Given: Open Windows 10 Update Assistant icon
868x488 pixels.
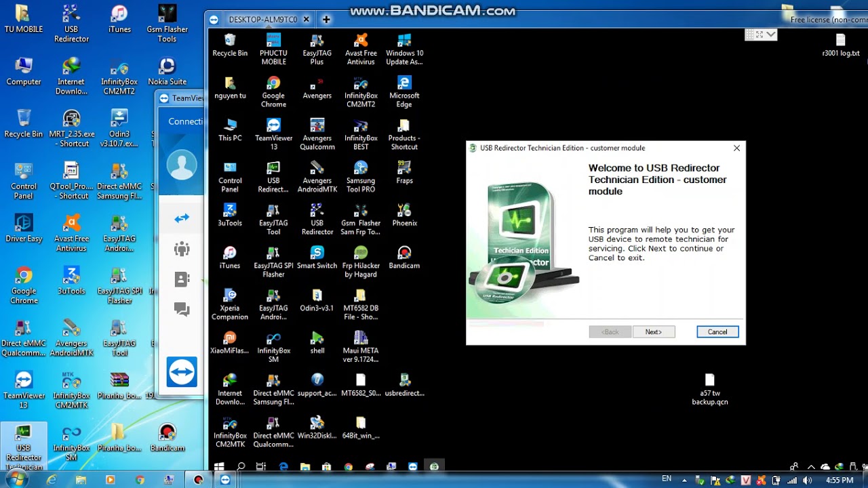Looking at the screenshot, I should (x=404, y=49).
